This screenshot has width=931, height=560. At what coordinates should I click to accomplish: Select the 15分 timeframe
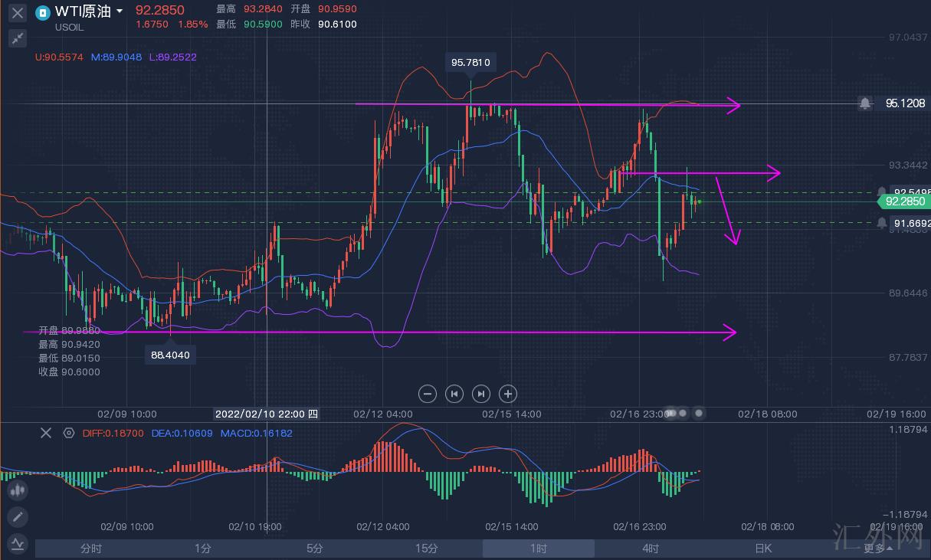427,549
